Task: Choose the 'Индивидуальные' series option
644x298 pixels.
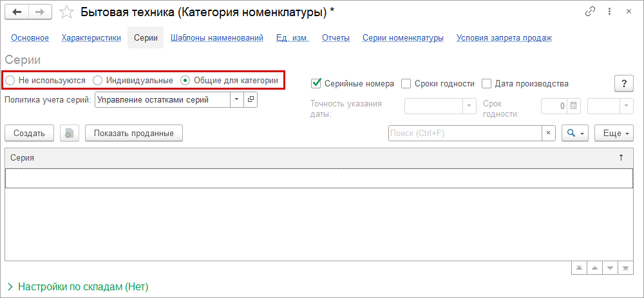Action: coord(98,81)
